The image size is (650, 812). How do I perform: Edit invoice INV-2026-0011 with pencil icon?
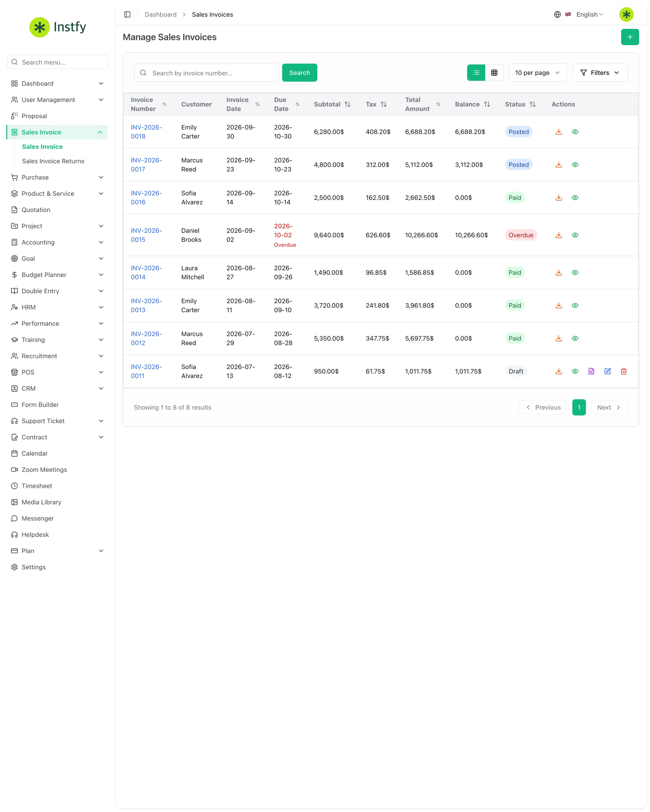(608, 371)
